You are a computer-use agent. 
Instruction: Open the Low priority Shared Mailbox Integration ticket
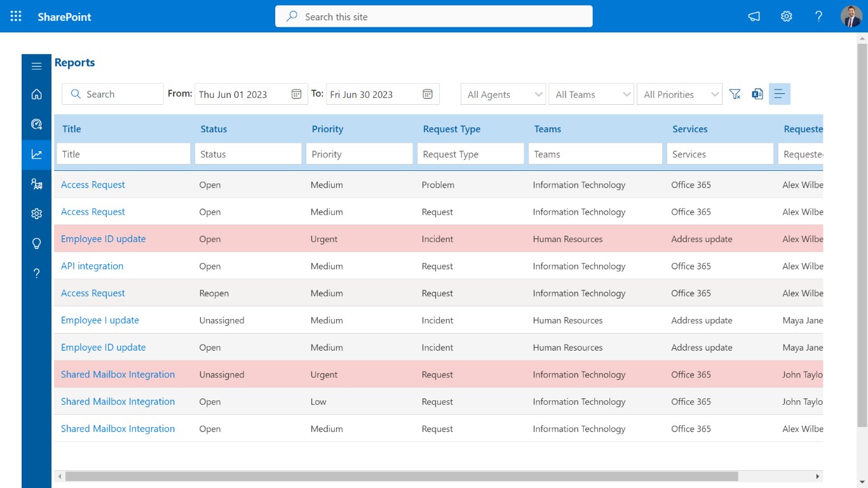tap(118, 402)
